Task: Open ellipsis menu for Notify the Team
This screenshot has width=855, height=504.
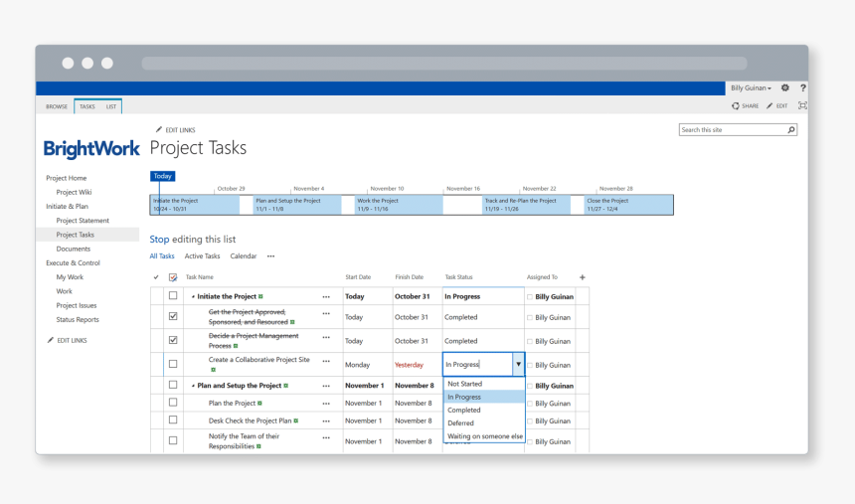Action: pyautogui.click(x=325, y=437)
